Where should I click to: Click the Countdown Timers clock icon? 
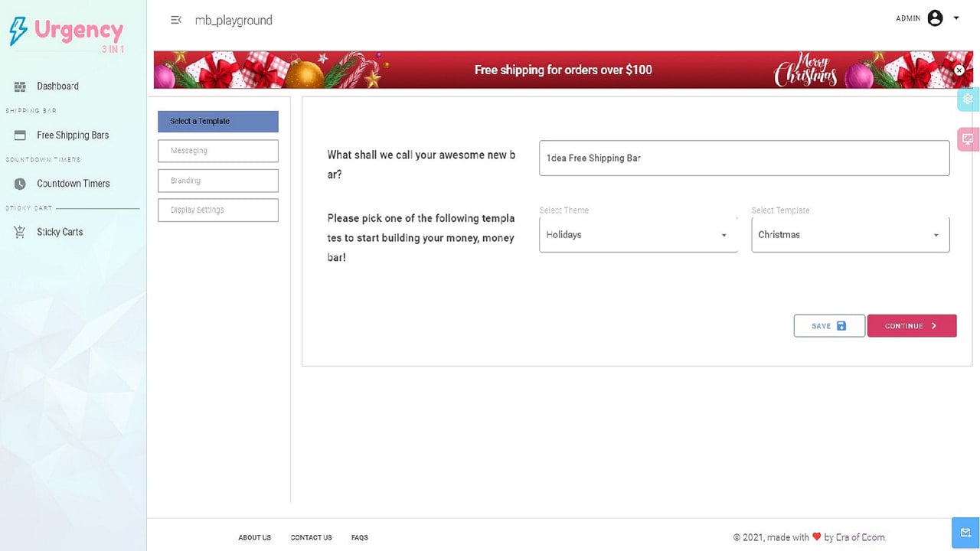coord(20,184)
